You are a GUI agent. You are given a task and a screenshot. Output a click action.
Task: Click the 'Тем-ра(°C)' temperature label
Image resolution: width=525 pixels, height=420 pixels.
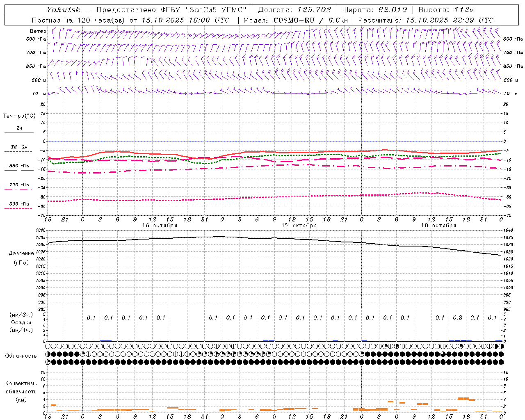pos(19,116)
